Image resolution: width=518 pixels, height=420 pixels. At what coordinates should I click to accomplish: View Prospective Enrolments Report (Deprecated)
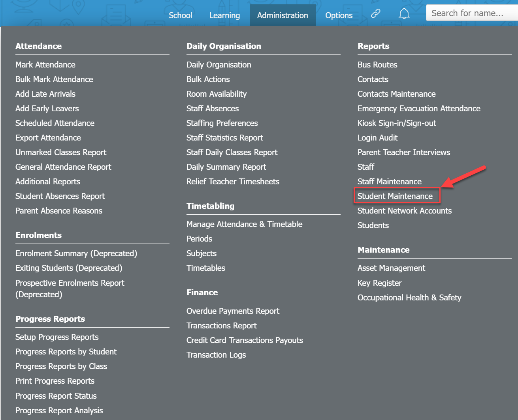(x=70, y=283)
